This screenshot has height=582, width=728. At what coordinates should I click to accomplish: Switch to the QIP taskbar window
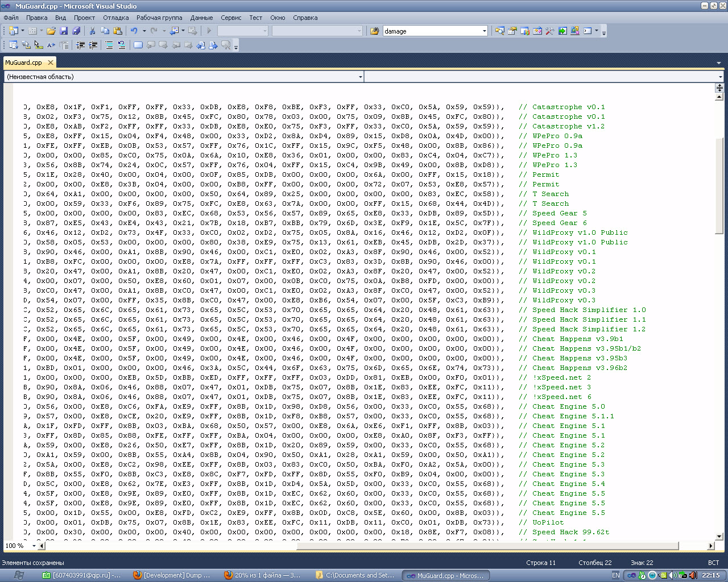[82, 575]
